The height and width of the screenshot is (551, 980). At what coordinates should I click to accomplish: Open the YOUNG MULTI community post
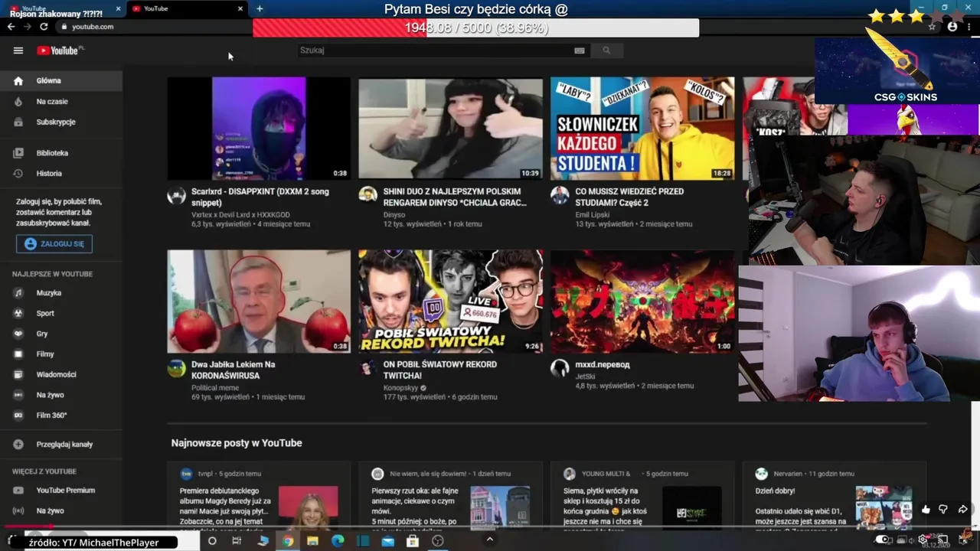tap(642, 495)
